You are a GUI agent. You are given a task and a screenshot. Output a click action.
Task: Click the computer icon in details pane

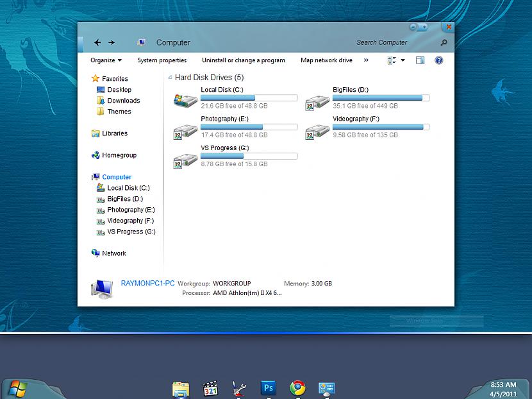[x=102, y=289]
